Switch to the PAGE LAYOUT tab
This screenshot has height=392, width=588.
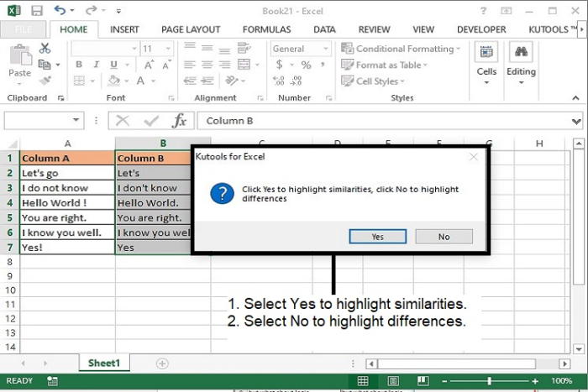point(191,29)
